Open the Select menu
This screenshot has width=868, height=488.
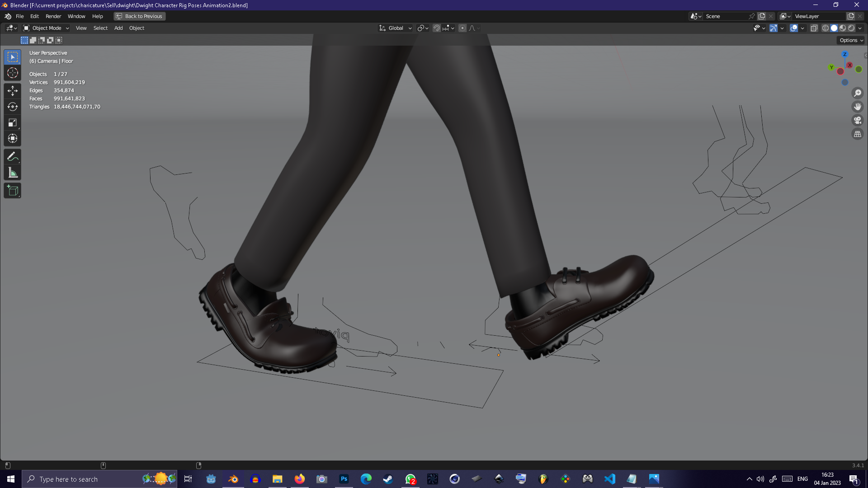(100, 28)
